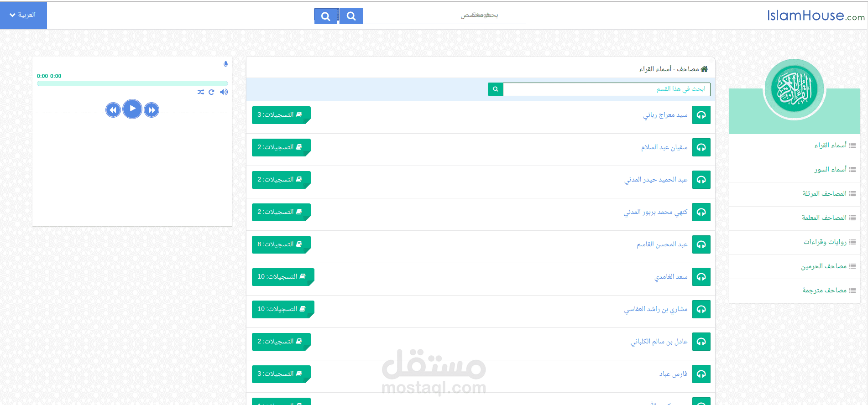Screen dimensions: 868x405
Task: Open the العربية language dropdown
Action: pos(23,15)
